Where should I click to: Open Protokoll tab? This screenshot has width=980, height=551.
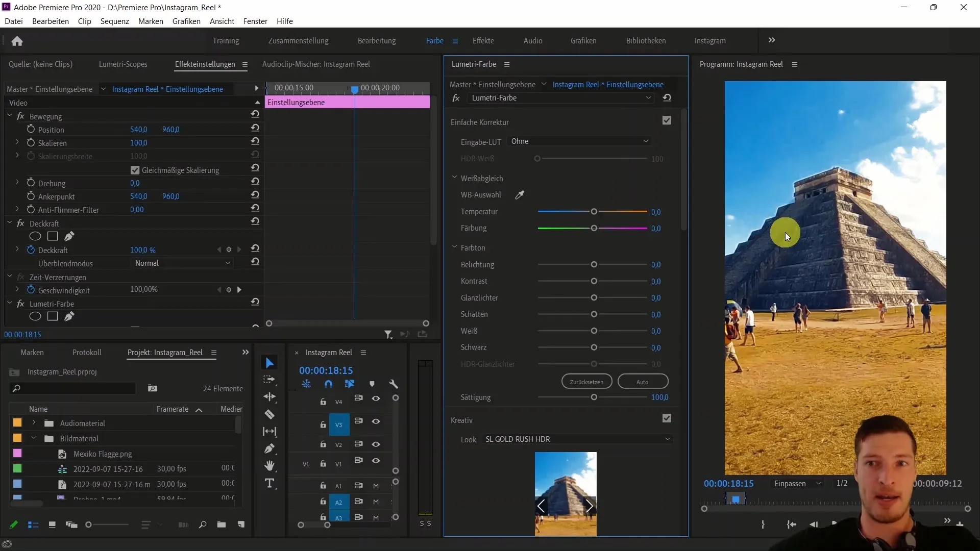(x=87, y=353)
